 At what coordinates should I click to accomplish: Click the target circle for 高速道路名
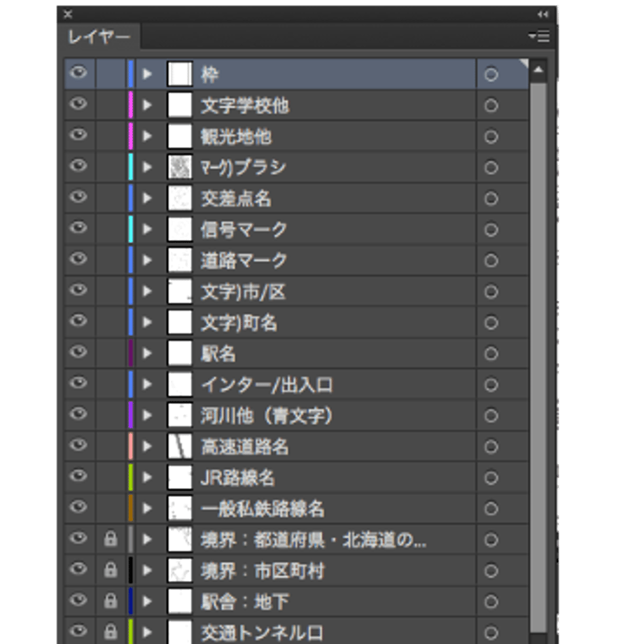click(491, 447)
